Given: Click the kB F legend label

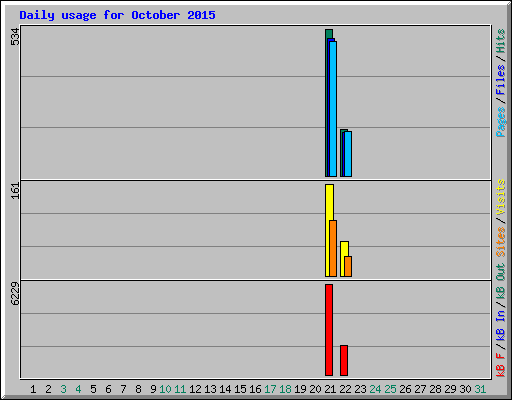Looking at the screenshot, I should [500, 365].
